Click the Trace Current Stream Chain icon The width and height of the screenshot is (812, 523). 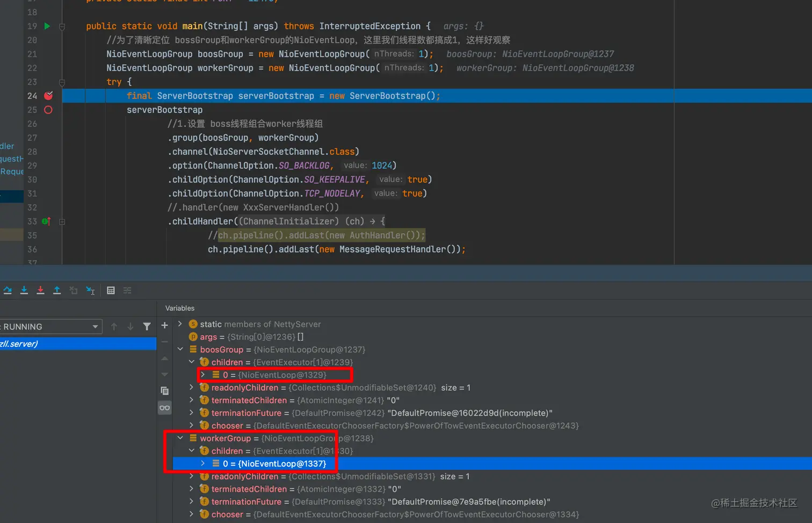pos(127,290)
